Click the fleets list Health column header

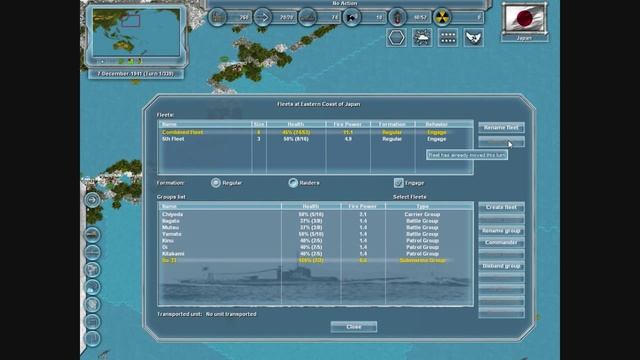click(x=296, y=124)
